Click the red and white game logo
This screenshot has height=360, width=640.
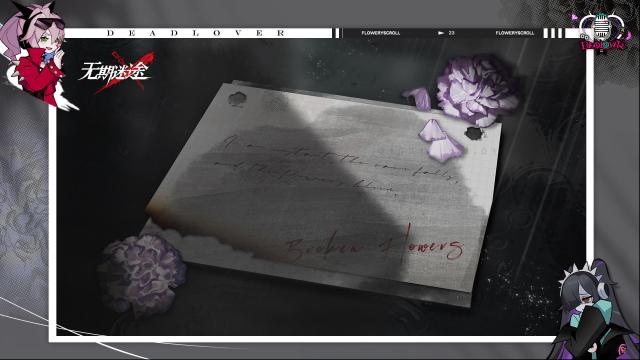coord(116,72)
